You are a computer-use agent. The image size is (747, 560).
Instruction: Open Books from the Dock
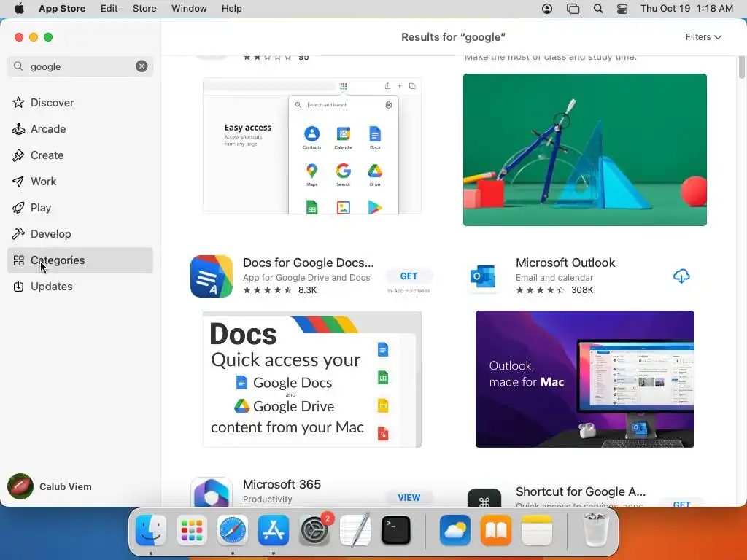pos(496,530)
